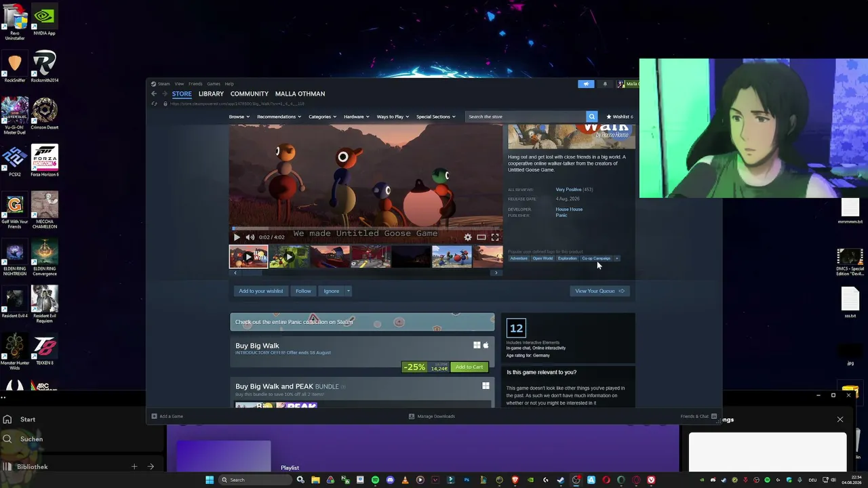Select the Co-op Campaign tag
This screenshot has height=488, width=868.
coord(596,258)
